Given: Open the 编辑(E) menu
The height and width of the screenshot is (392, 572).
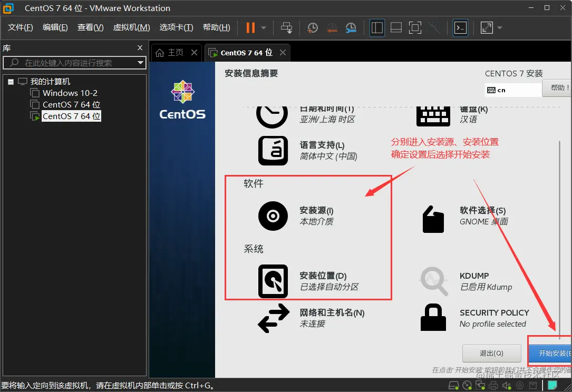Looking at the screenshot, I should [x=55, y=27].
